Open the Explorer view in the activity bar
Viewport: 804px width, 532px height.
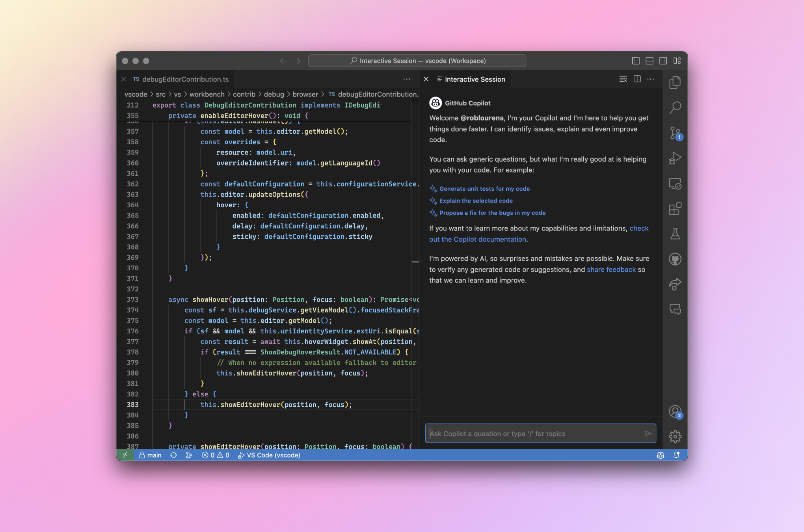click(x=675, y=82)
